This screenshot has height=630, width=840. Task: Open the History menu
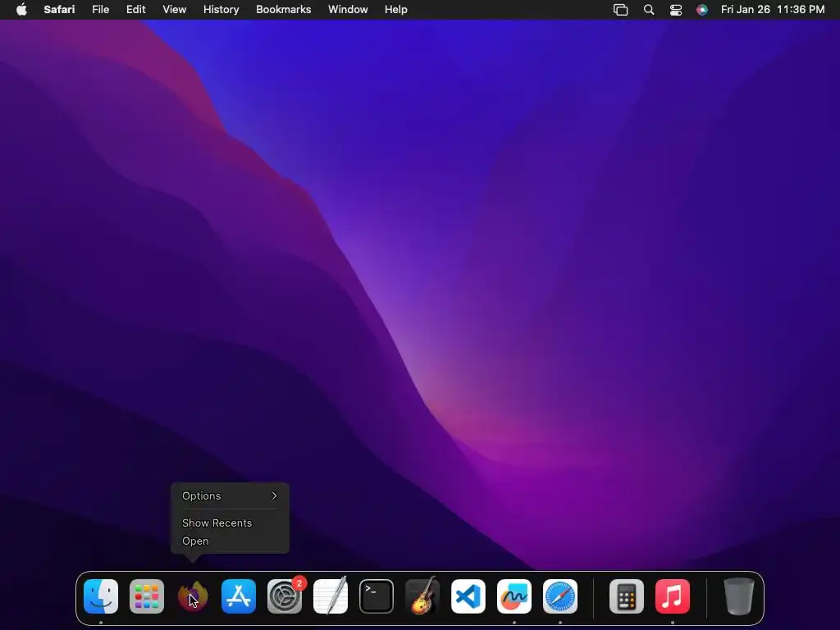click(221, 10)
